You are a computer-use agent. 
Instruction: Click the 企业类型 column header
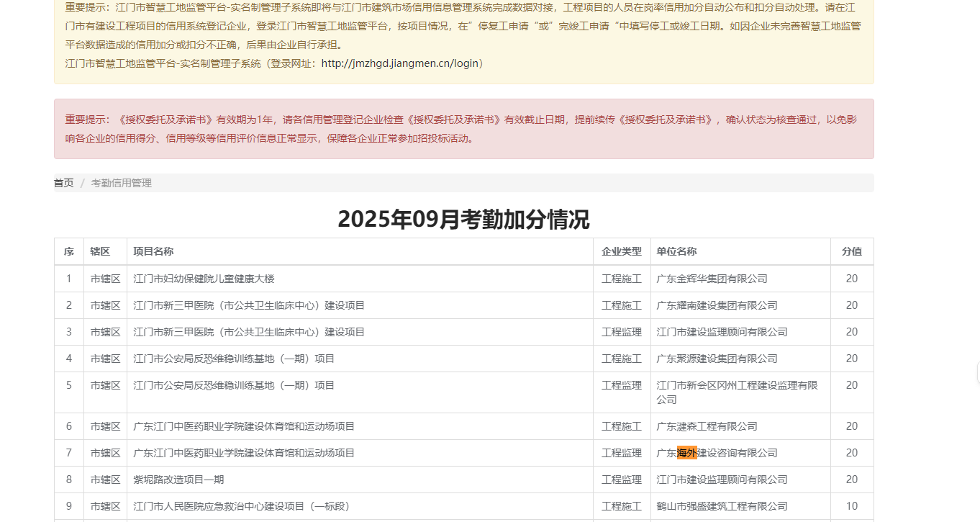[621, 251]
